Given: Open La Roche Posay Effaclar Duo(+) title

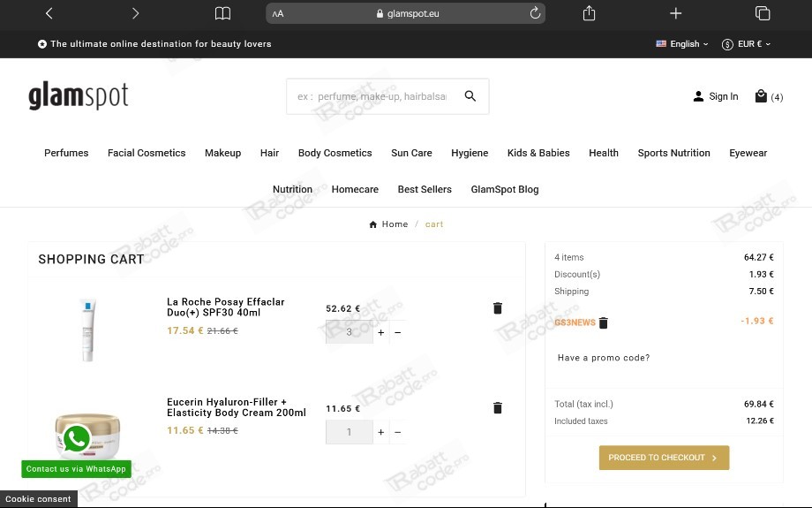Looking at the screenshot, I should 226,307.
